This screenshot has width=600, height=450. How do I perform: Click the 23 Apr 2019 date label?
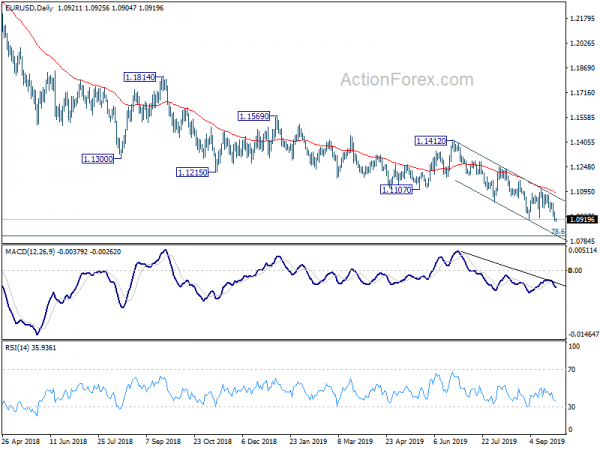405,441
